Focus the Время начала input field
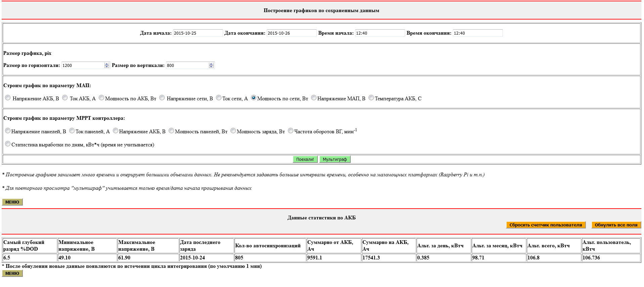 click(380, 33)
